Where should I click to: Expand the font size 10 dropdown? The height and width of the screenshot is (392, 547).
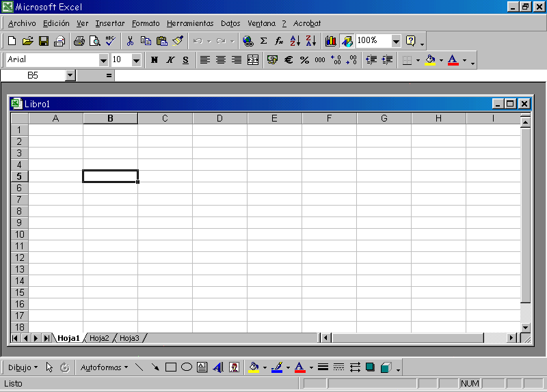point(136,60)
